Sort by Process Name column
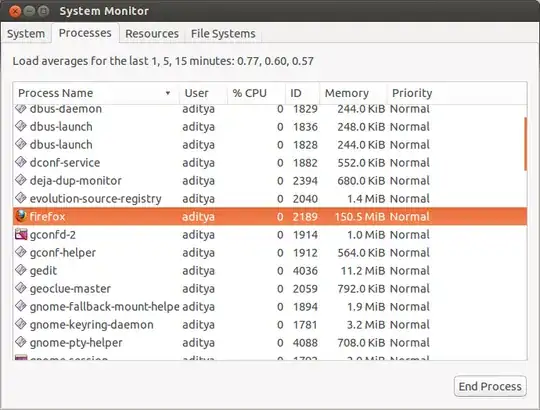540x410 pixels. 96,93
